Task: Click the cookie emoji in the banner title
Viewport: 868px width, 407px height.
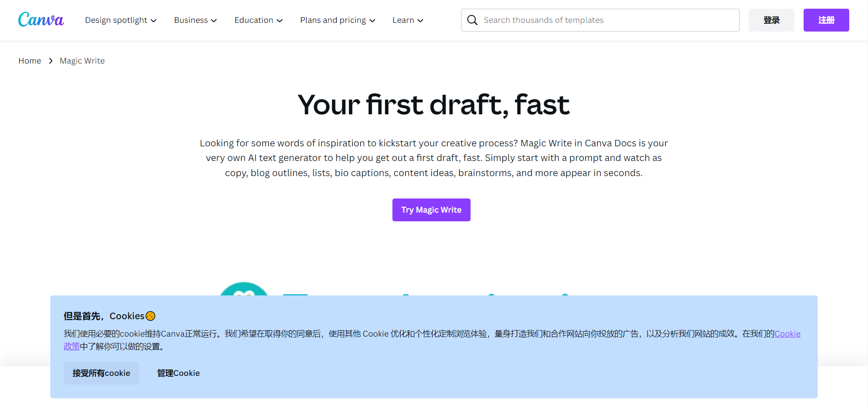Action: pyautogui.click(x=150, y=316)
